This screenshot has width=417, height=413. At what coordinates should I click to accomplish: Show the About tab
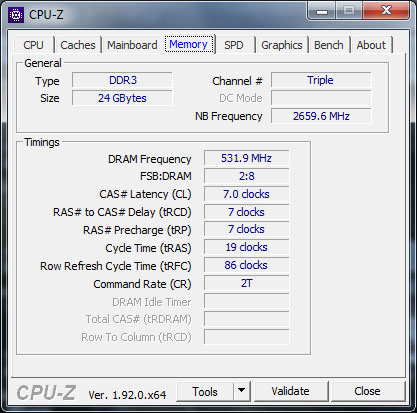coord(371,45)
